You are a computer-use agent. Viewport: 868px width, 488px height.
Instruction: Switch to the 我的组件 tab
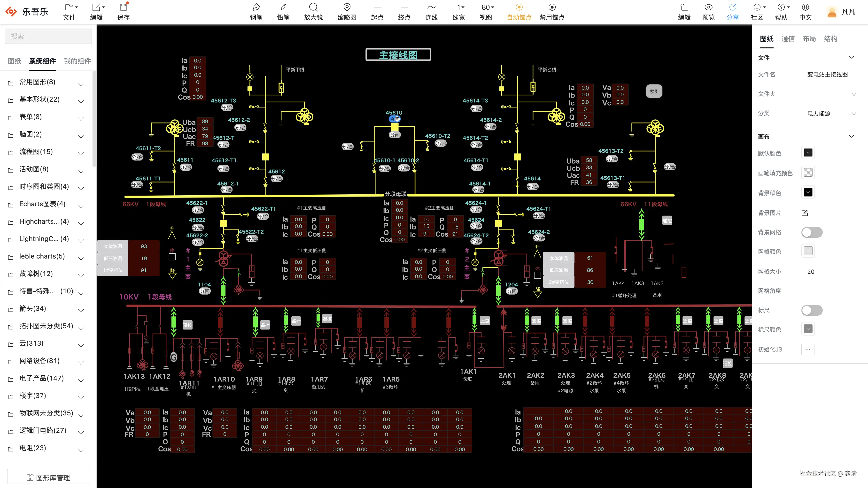(x=77, y=61)
